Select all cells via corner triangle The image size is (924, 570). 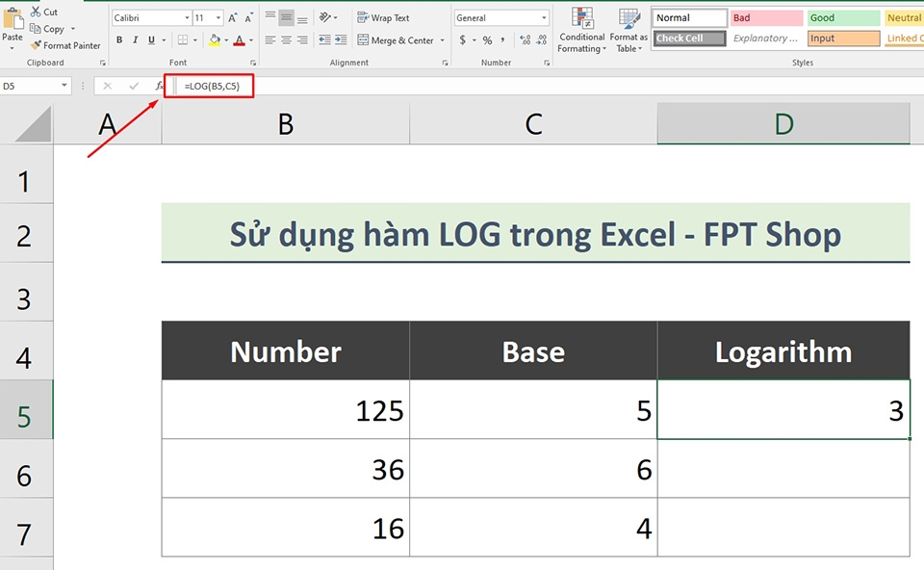33,124
